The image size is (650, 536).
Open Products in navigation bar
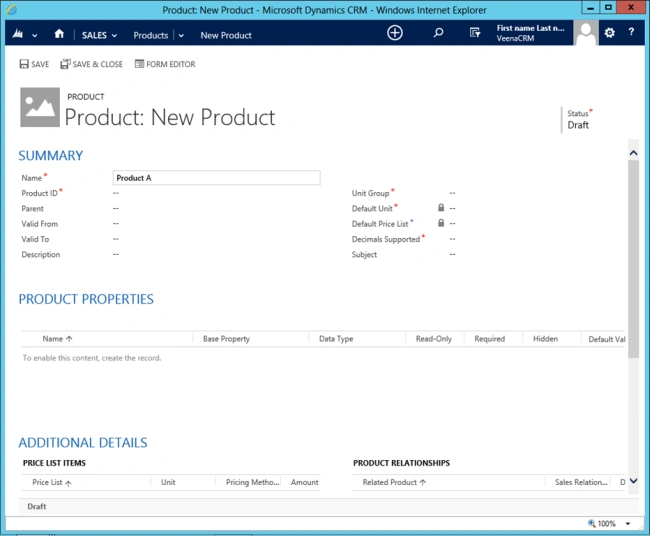coord(150,35)
